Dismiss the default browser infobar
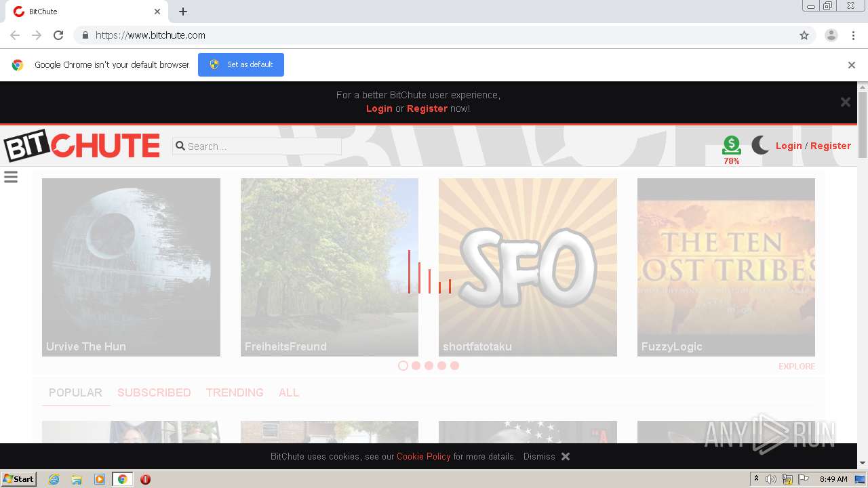868x488 pixels. click(x=852, y=65)
